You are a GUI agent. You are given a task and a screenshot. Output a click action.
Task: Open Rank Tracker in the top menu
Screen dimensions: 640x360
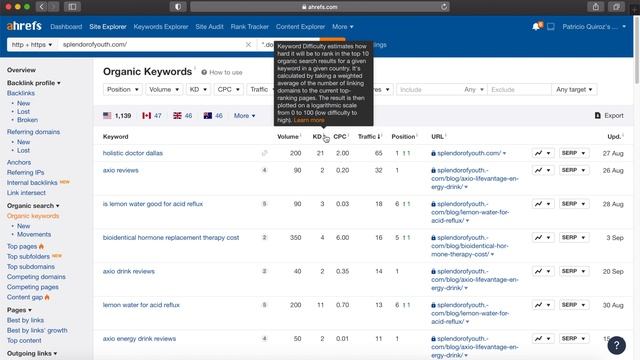(x=249, y=27)
